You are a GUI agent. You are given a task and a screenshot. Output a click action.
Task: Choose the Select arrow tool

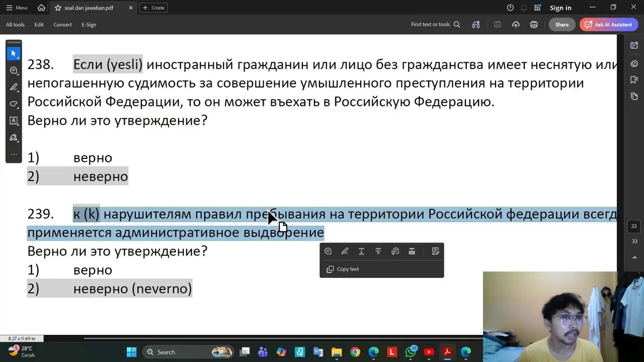tap(14, 53)
